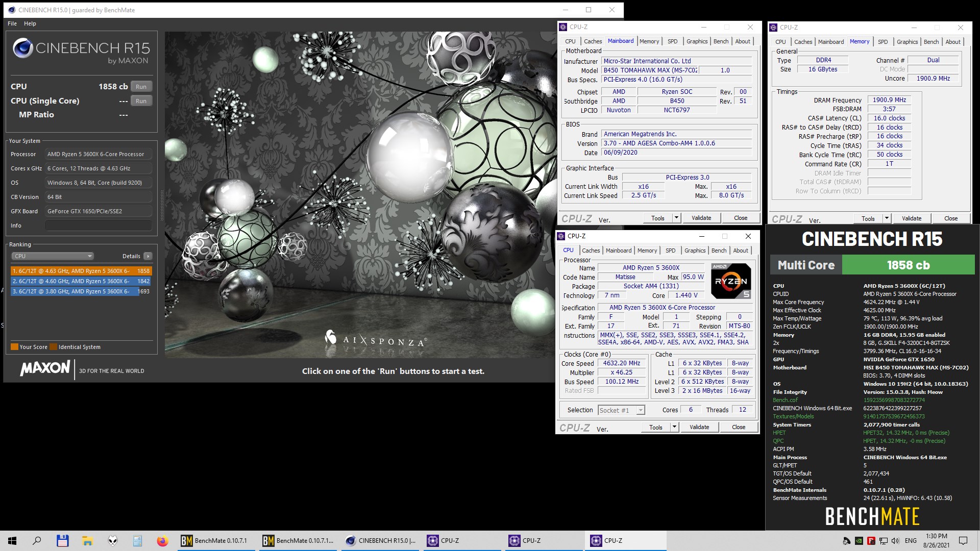Open Tools dropdown arrow in Memory CPU-Z
This screenshot has height=551, width=980.
click(887, 218)
